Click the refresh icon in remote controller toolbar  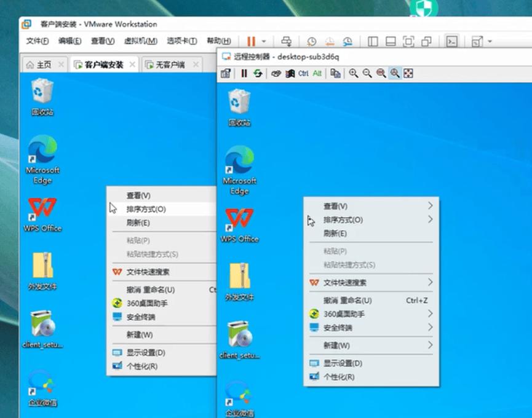[258, 73]
